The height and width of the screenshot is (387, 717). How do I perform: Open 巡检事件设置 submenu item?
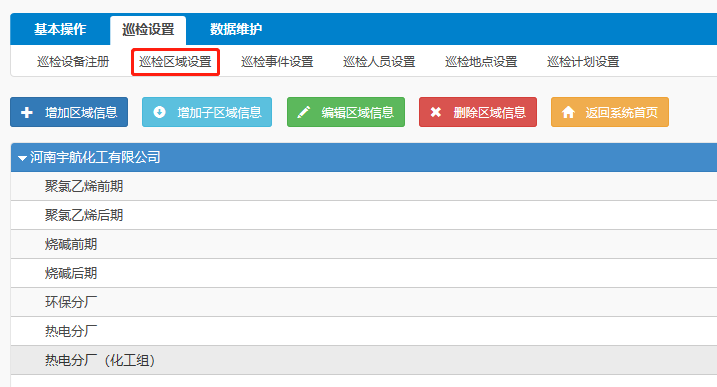coord(277,62)
